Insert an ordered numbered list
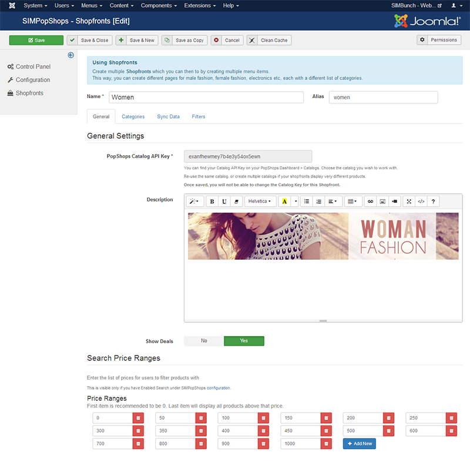Image resolution: width=470 pixels, height=476 pixels. [318, 201]
